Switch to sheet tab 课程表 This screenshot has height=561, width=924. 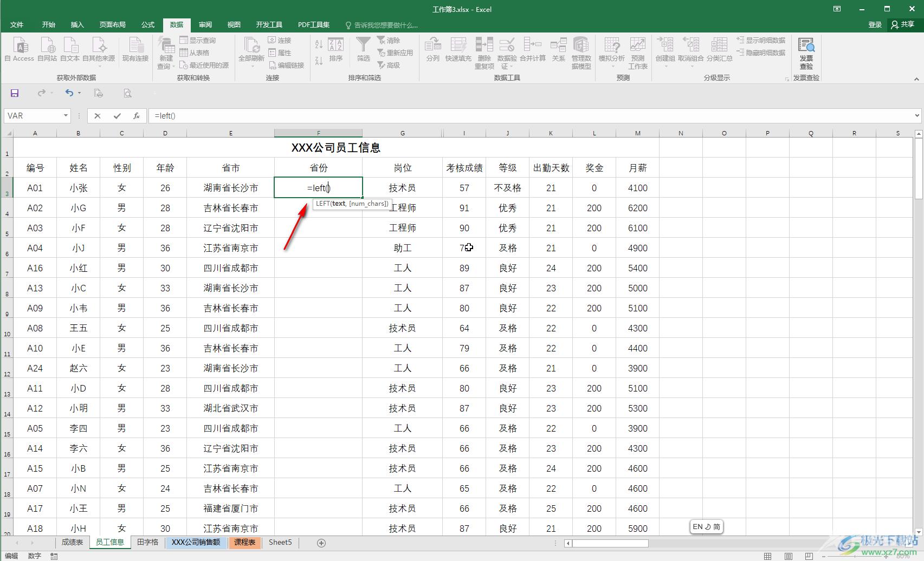244,542
